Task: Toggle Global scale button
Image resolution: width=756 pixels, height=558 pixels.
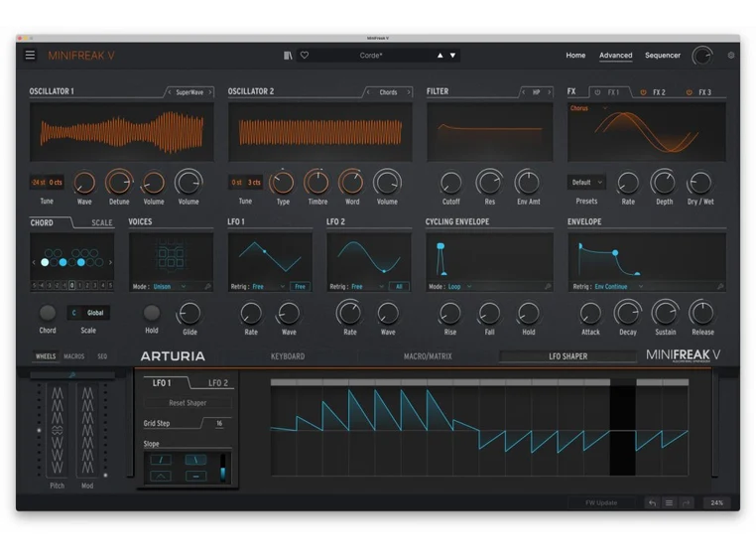Action: point(95,313)
